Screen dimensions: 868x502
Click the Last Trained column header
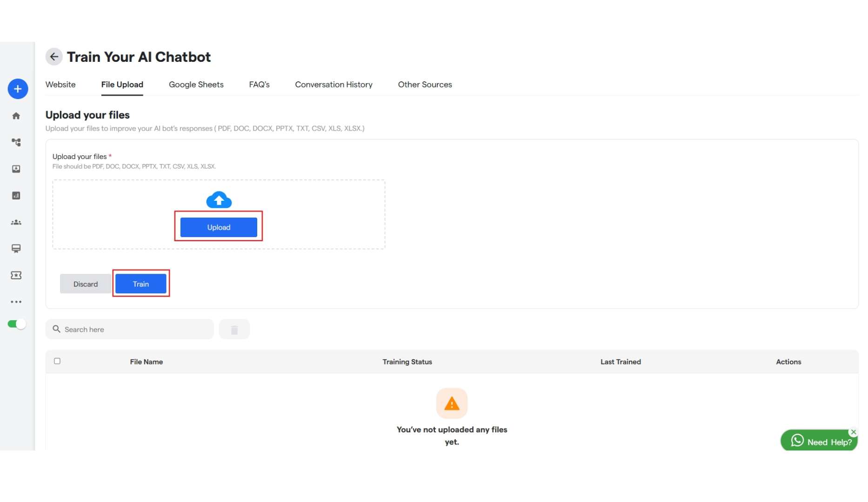[x=621, y=362]
